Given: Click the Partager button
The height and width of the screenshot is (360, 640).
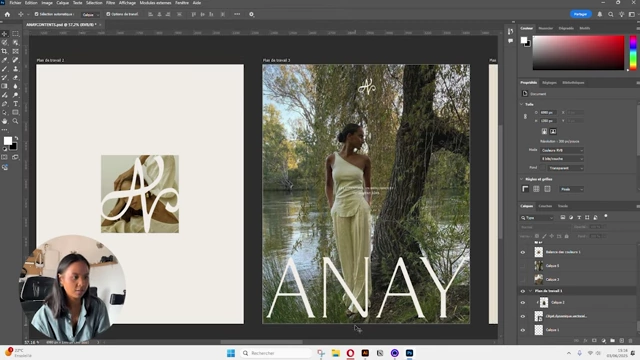Looking at the screenshot, I should [580, 14].
